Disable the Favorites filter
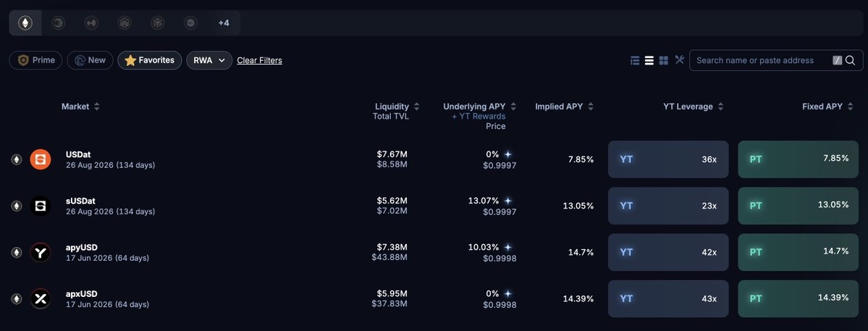Screen dimensions: 868x331 pyautogui.click(x=149, y=60)
